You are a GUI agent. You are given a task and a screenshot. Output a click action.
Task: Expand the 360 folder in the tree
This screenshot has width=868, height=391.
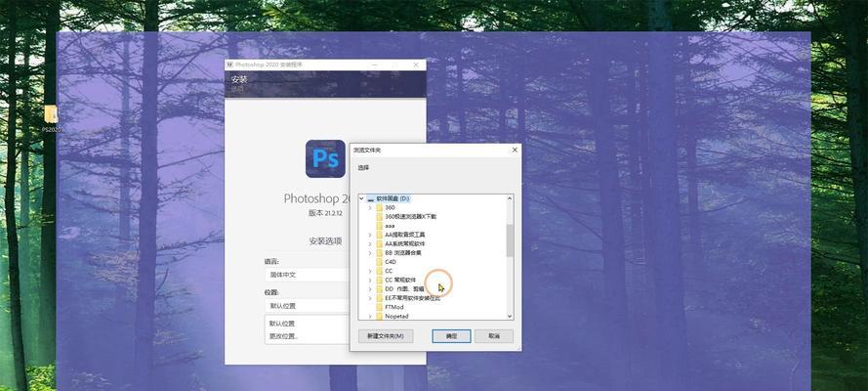click(370, 207)
